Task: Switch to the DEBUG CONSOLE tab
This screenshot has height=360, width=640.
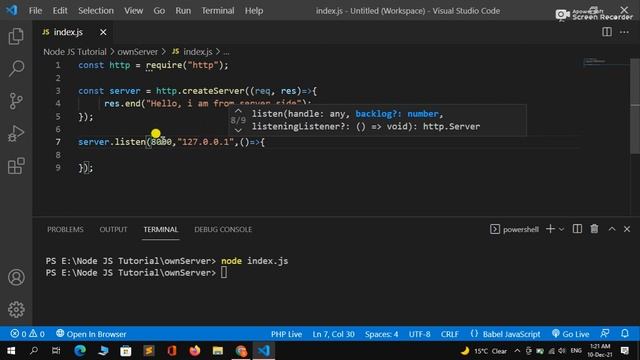Action: pos(223,229)
